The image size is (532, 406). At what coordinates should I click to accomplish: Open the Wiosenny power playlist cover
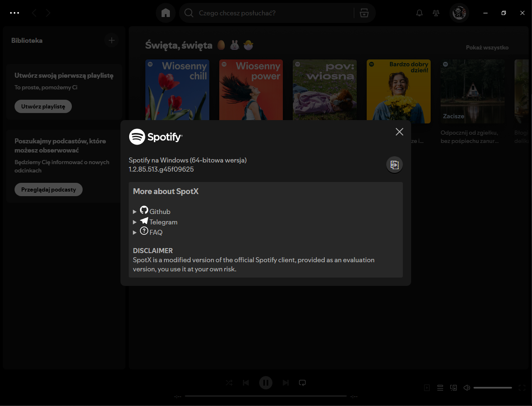click(251, 91)
